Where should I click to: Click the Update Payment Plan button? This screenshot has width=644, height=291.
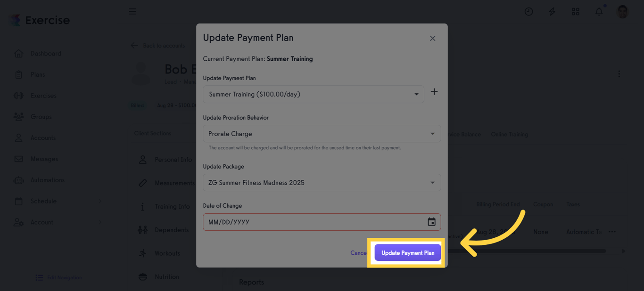[407, 252]
